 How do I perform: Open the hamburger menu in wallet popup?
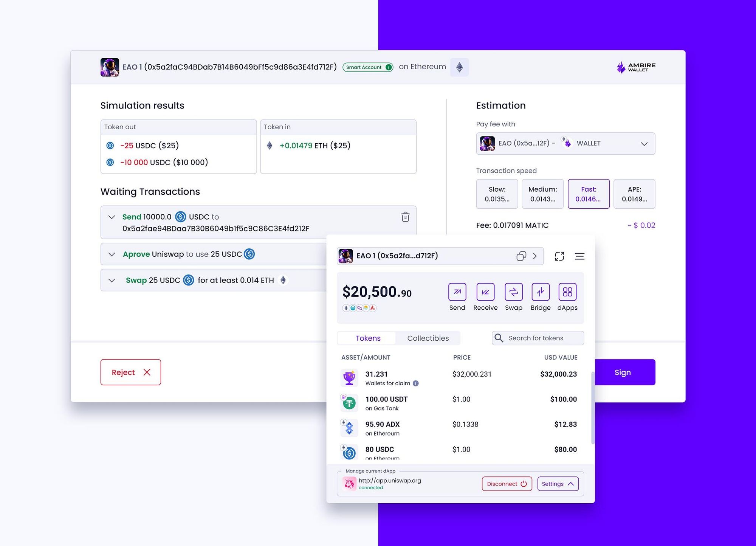pyautogui.click(x=579, y=256)
